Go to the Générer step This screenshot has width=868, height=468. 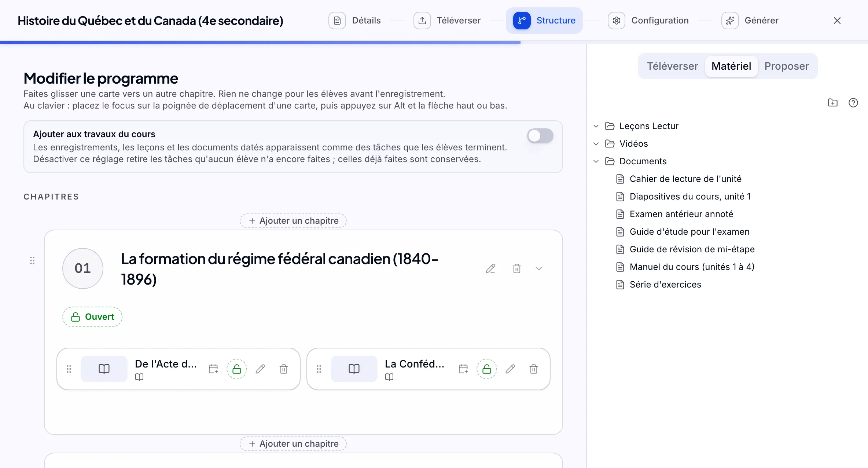coord(750,21)
